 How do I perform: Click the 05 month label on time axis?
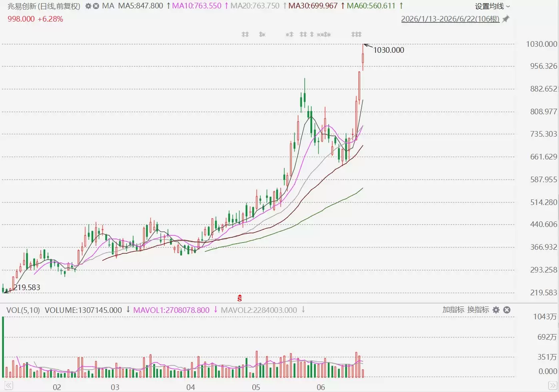(256, 387)
